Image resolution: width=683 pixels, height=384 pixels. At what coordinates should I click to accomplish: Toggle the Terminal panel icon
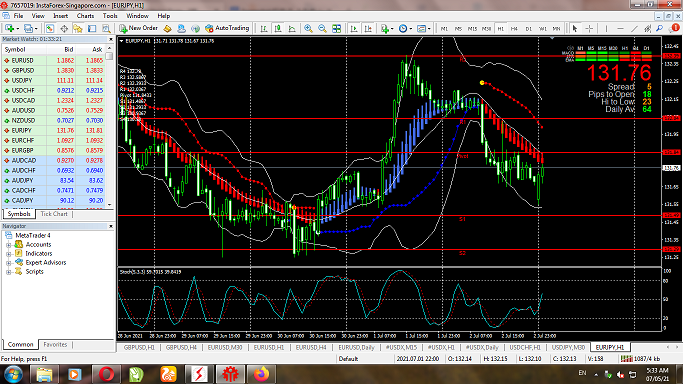92,28
